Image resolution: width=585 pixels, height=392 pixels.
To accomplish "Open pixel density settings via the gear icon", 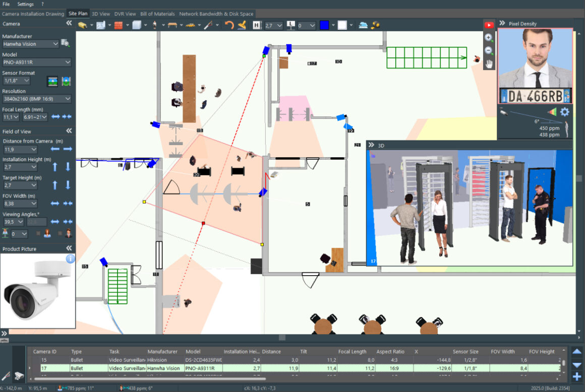I will click(x=565, y=112).
